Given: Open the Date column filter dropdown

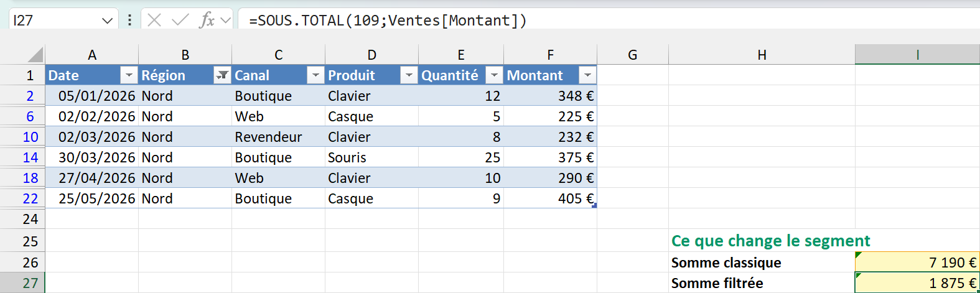Looking at the screenshot, I should click(129, 75).
